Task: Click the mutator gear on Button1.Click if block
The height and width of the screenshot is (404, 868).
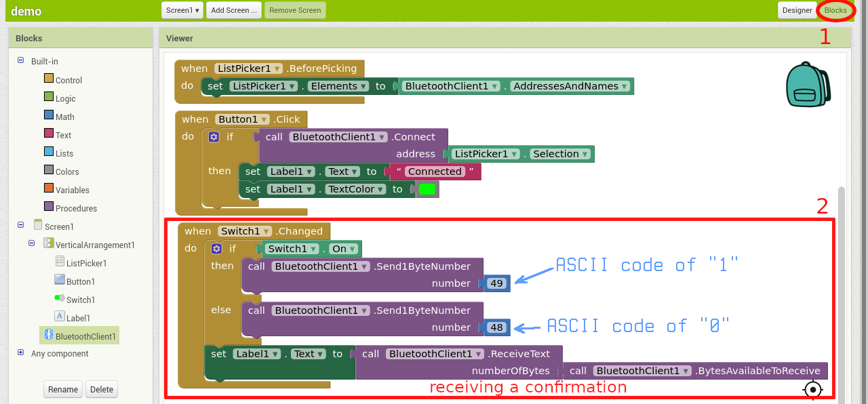Action: coord(214,136)
